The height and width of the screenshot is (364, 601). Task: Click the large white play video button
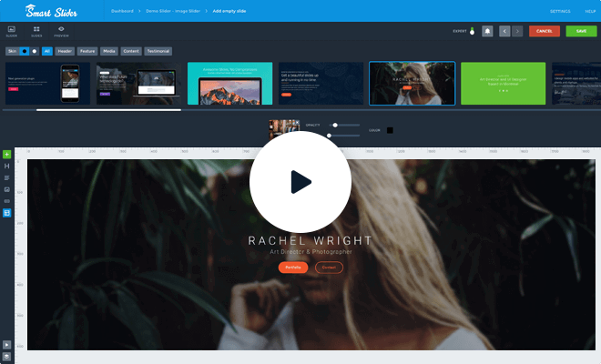point(300,182)
